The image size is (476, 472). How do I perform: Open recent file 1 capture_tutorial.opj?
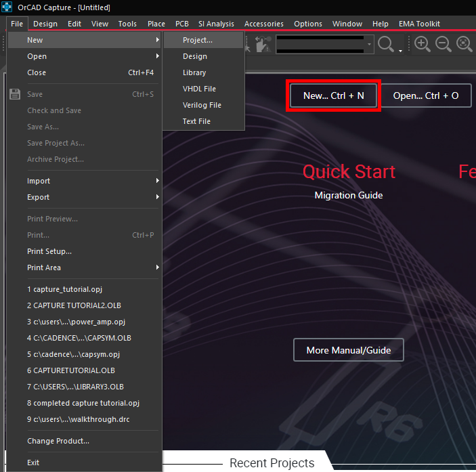pos(84,289)
